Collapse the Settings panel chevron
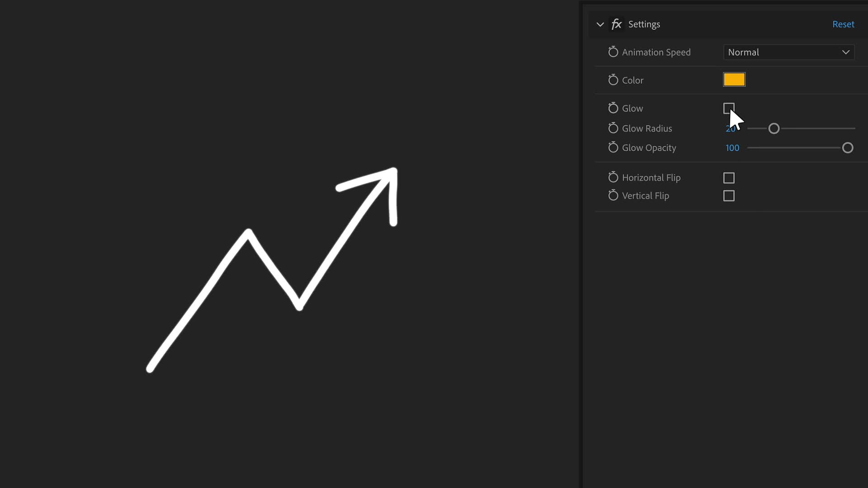Image resolution: width=868 pixels, height=488 pixels. [600, 24]
